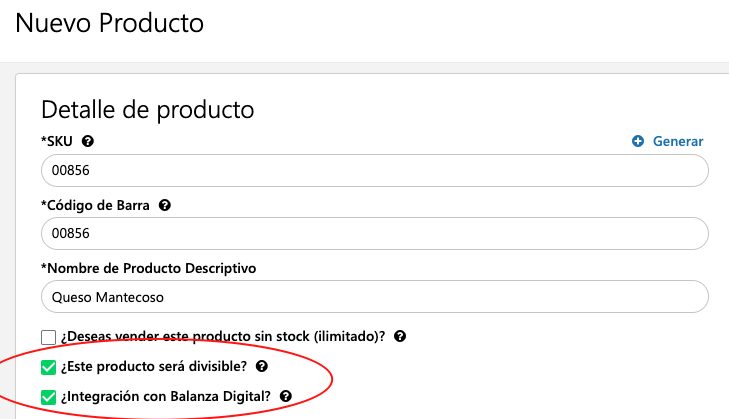Image resolution: width=729 pixels, height=419 pixels.
Task: Click inside the Código de Barra input
Action: coord(375,233)
